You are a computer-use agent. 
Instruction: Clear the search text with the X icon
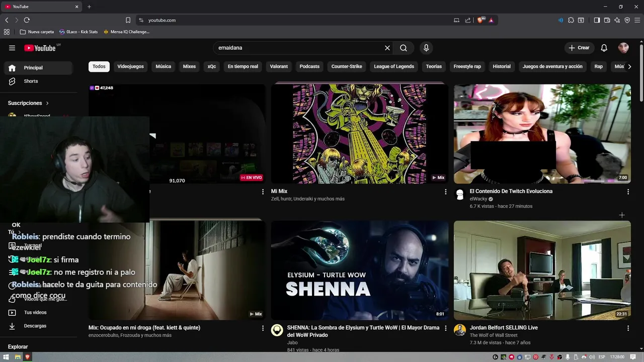coord(387,48)
